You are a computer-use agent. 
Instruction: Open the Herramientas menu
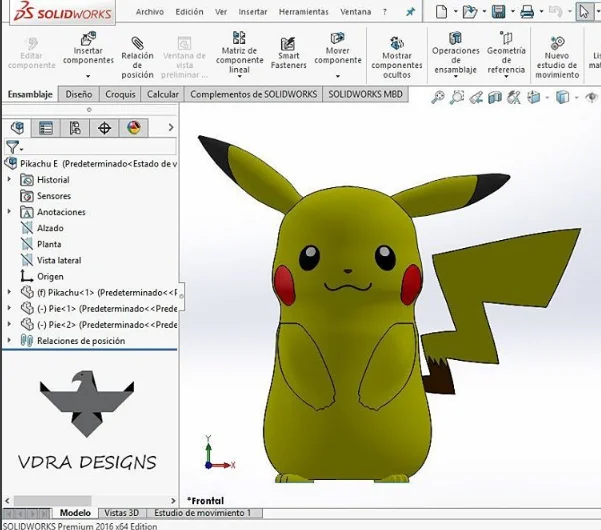(303, 12)
